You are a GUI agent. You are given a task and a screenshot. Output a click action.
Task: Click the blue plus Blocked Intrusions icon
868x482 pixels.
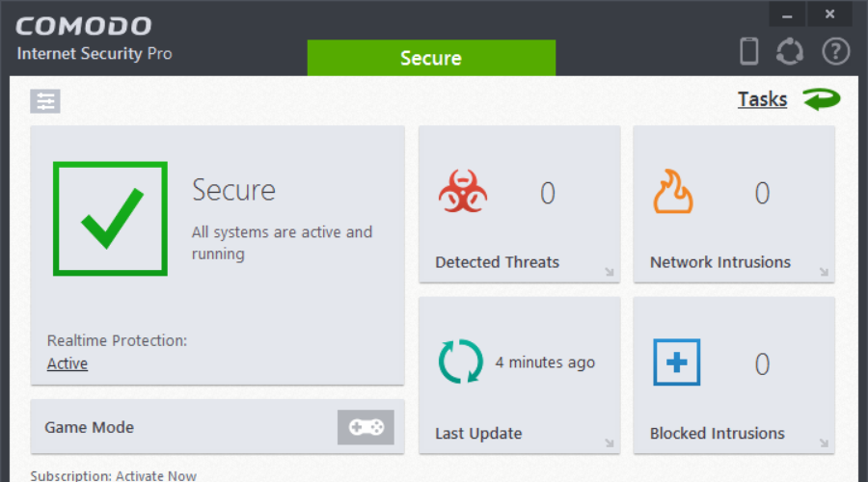tap(676, 362)
